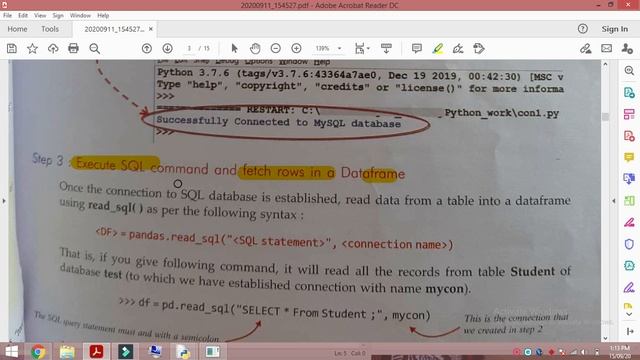
Task: Open Sign menu
Action: [58, 16]
